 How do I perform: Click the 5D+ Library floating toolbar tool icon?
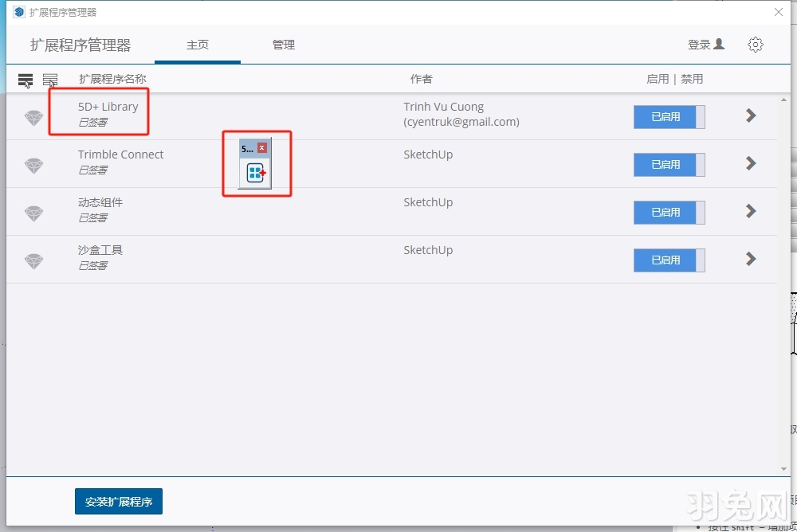(255, 171)
